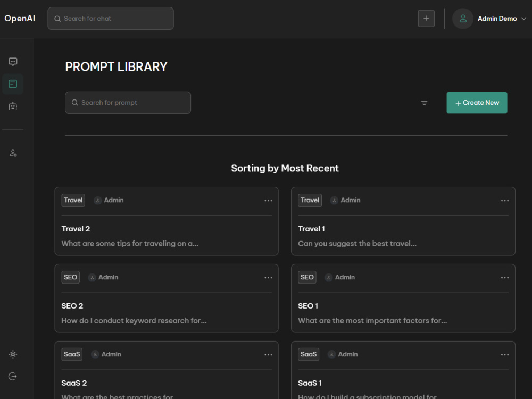The image size is (532, 399).
Task: Click the Sorting by Most Recent heading
Action: tap(285, 168)
